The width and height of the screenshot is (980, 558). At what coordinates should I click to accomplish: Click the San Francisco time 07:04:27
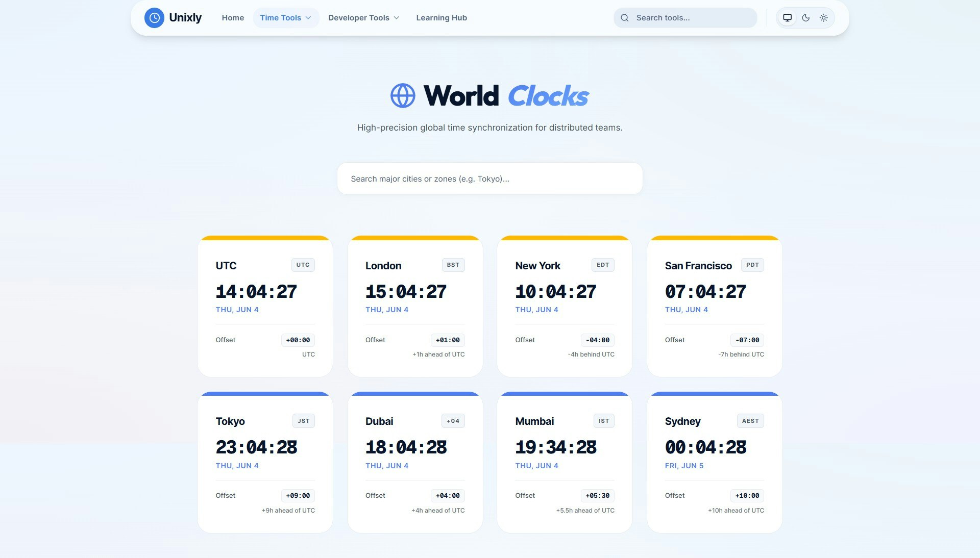[x=705, y=292]
